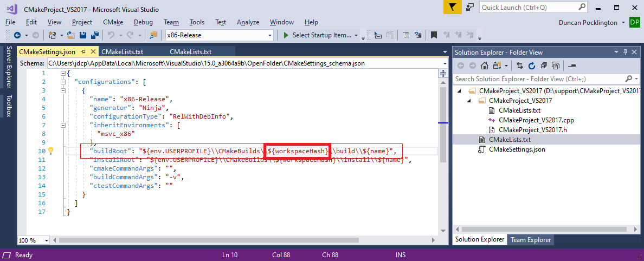
Task: Collapse the configurations array on line 2
Action: click(63, 82)
